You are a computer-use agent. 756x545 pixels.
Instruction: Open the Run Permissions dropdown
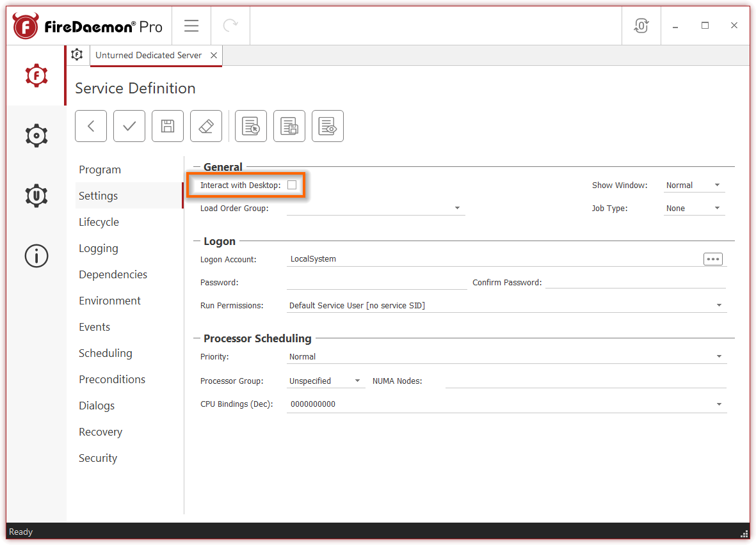pos(506,306)
